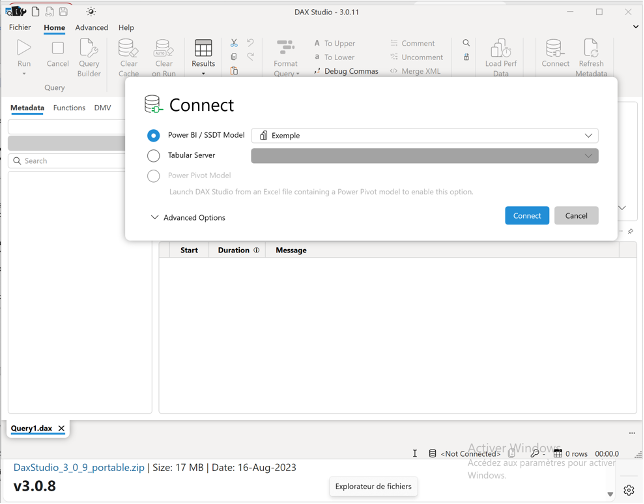Click the rows table icon in status bar
This screenshot has width=644, height=504.
(557, 453)
